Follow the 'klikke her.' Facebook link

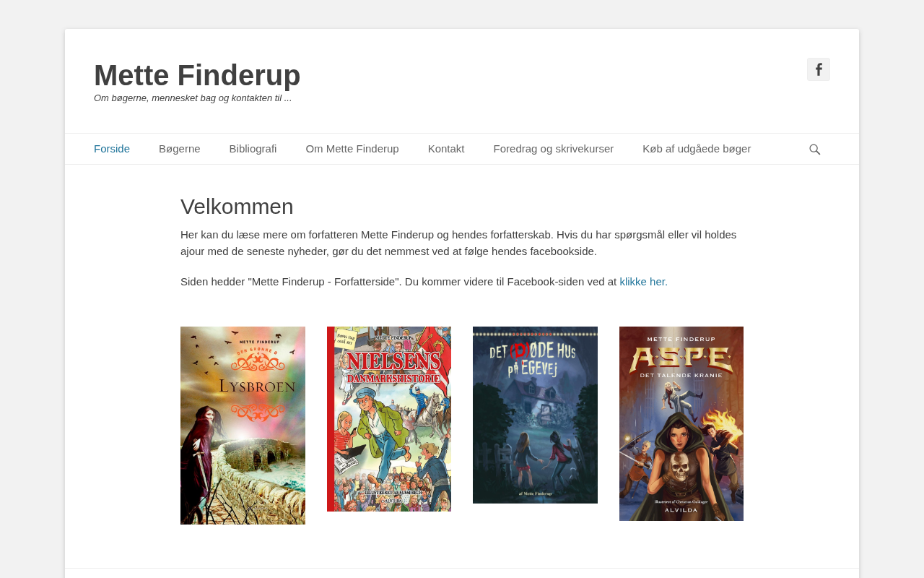644,282
